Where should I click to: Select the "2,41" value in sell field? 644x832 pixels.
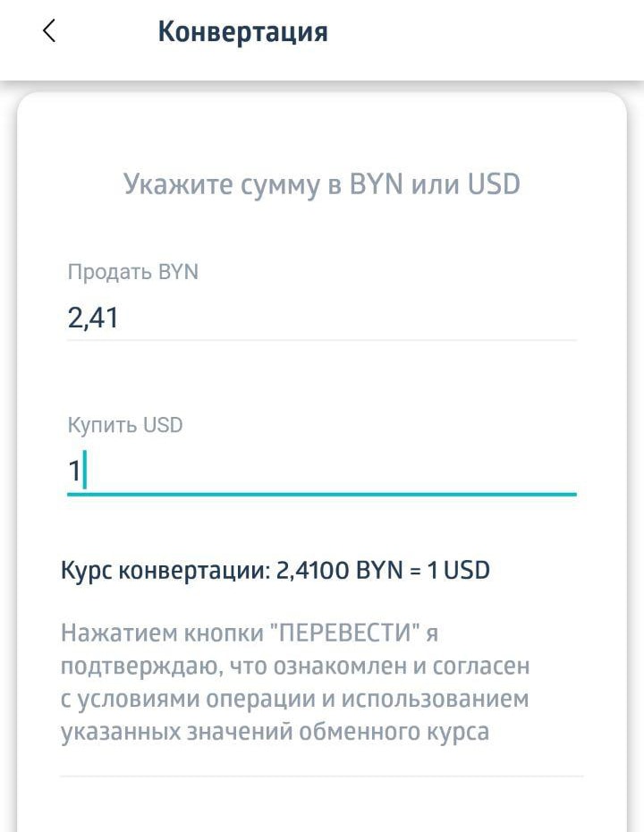[x=93, y=318]
